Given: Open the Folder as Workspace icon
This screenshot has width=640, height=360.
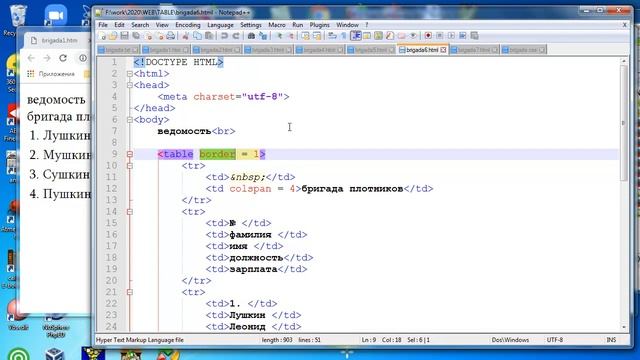Looking at the screenshot, I should pos(402,36).
